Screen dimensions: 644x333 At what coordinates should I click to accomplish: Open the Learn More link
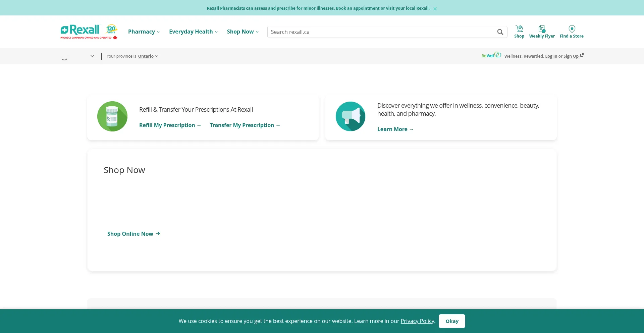(x=395, y=129)
